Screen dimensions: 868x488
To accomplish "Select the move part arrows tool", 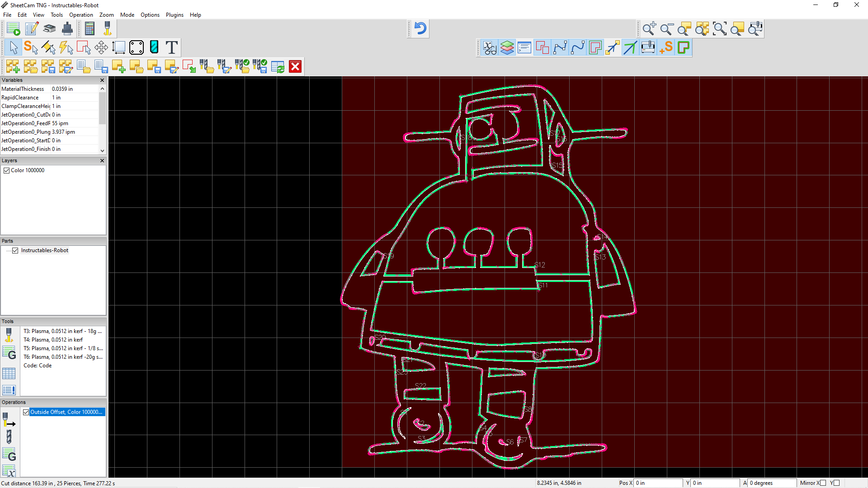I will point(101,47).
